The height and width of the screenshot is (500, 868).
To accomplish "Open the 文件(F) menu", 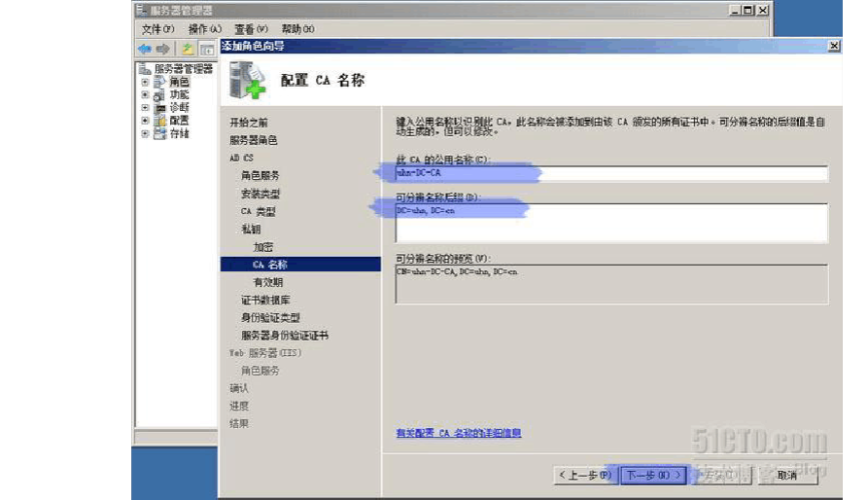I will pos(157,29).
